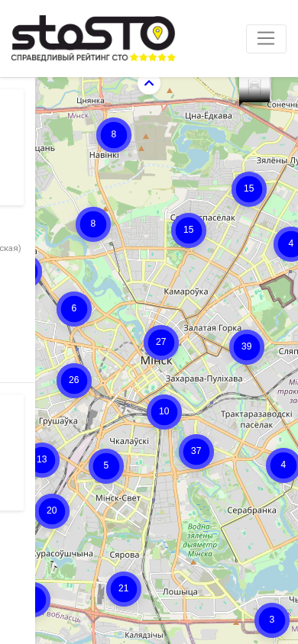This screenshot has height=644, width=298.
Task: Open the cluster marked 39
Action: (247, 346)
